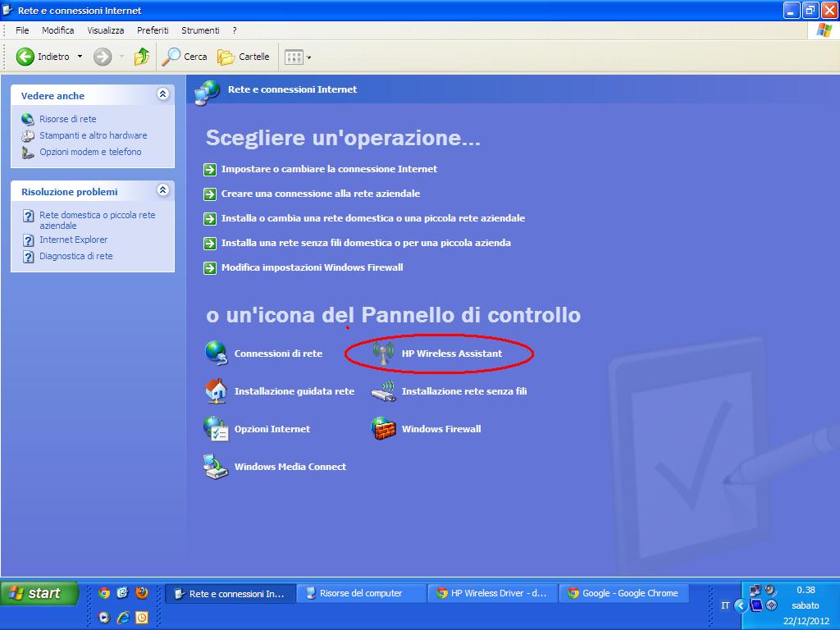
Task: Click the green arrow beside Impostare o cambiare connessione
Action: point(210,169)
